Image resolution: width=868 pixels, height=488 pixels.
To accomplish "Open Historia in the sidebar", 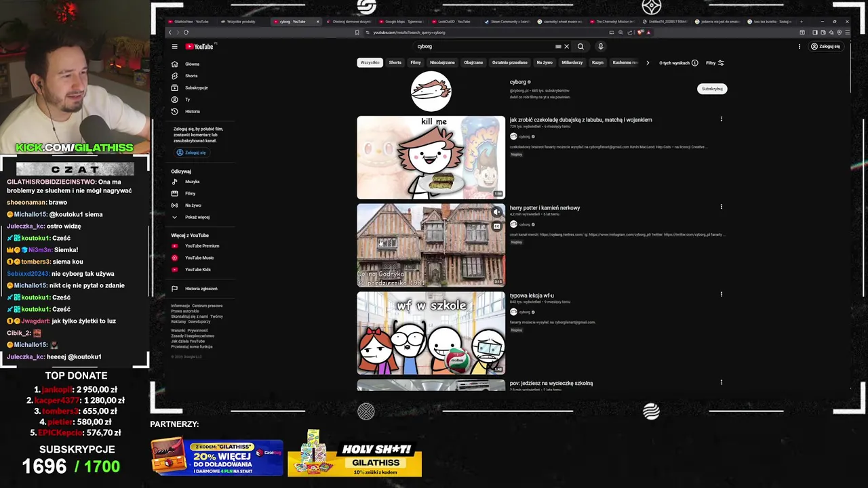I will pyautogui.click(x=193, y=111).
